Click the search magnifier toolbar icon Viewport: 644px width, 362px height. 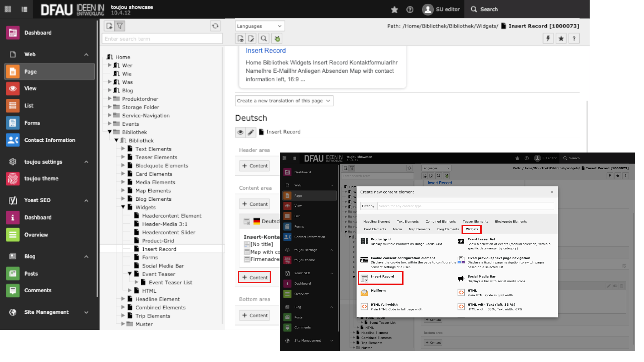pos(264,39)
